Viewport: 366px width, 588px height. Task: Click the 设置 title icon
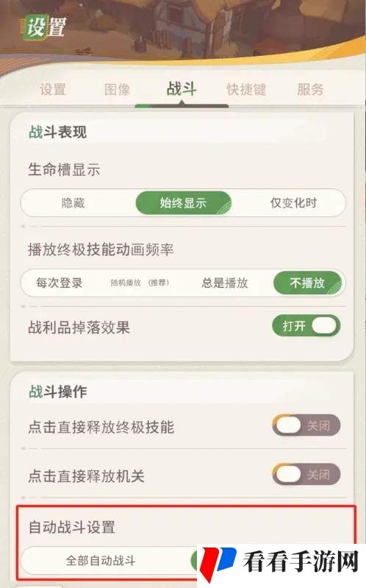pos(45,27)
